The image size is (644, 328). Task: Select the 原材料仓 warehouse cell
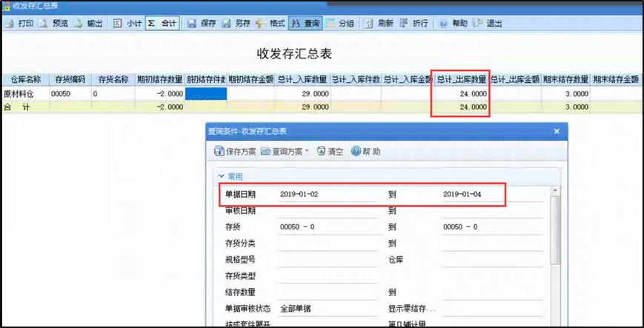[26, 94]
